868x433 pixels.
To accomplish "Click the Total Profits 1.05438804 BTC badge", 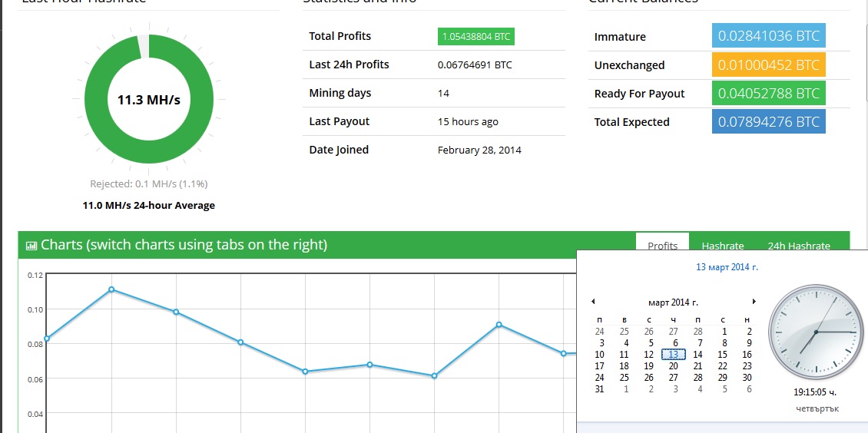I will [476, 37].
